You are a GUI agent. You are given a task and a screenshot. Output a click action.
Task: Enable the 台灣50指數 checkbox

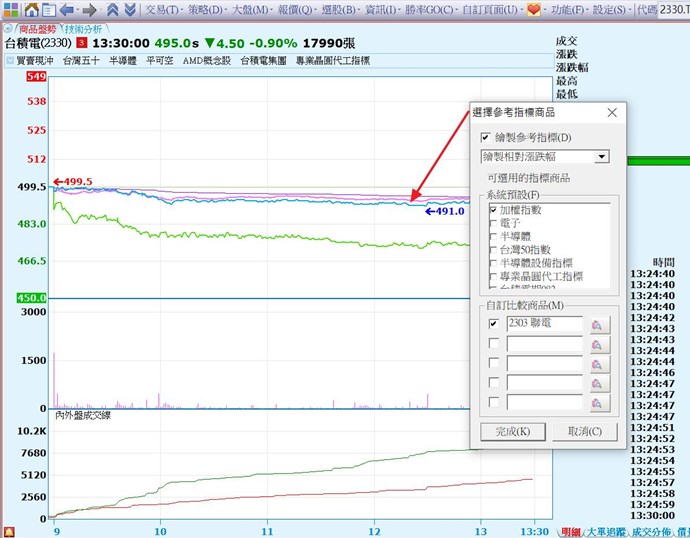(493, 250)
